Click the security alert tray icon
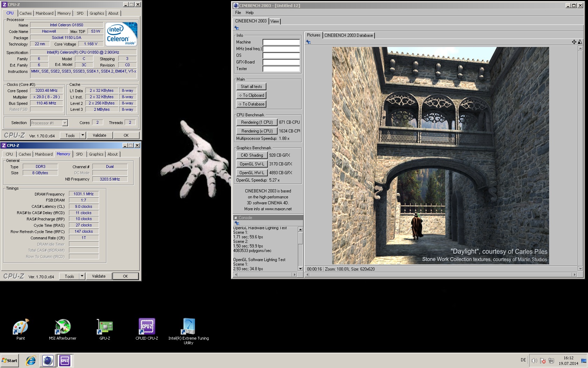Viewport: 588px width, 368px height. click(x=543, y=361)
